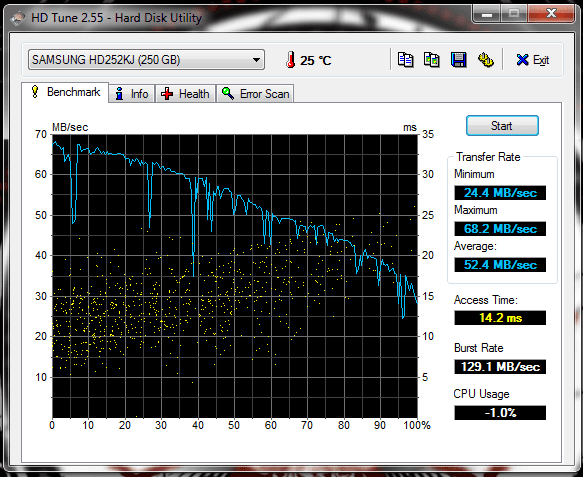
Task: Open the Health tab
Action: pyautogui.click(x=185, y=93)
